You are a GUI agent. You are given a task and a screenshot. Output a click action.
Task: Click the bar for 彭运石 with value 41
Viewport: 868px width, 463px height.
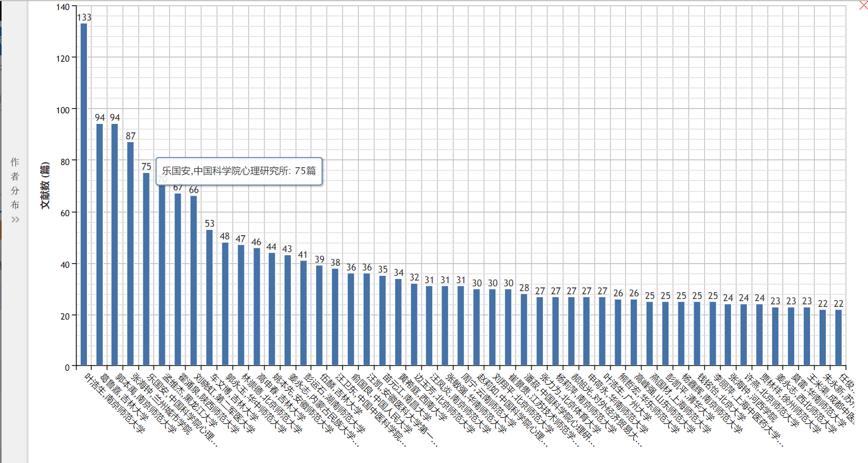pos(303,313)
